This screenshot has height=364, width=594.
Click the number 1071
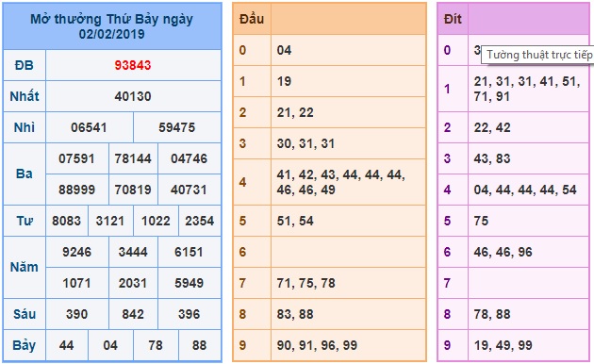pos(76,283)
